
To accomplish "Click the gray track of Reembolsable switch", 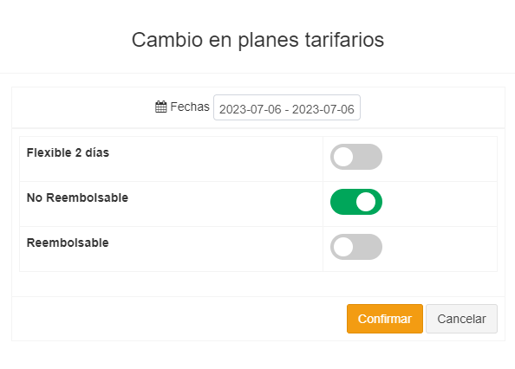I will pos(368,247).
